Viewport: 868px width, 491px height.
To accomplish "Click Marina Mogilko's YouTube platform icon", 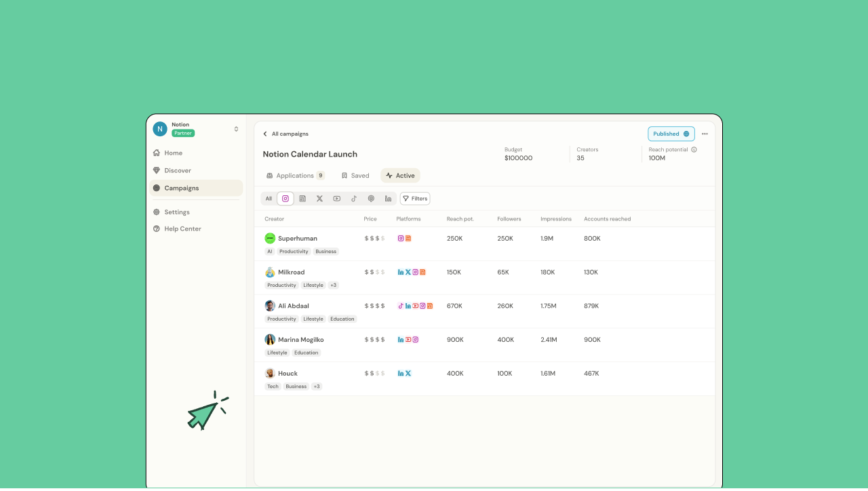I will coord(408,340).
